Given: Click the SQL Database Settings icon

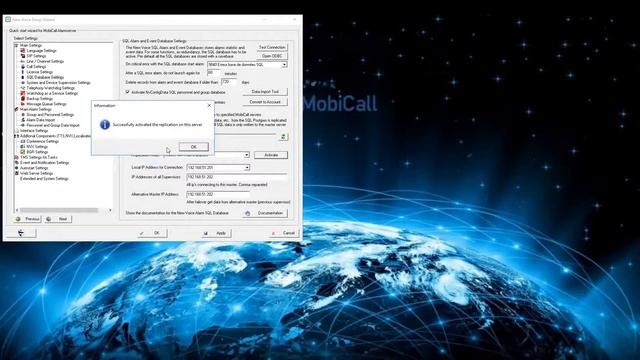Looking at the screenshot, I should (23, 77).
